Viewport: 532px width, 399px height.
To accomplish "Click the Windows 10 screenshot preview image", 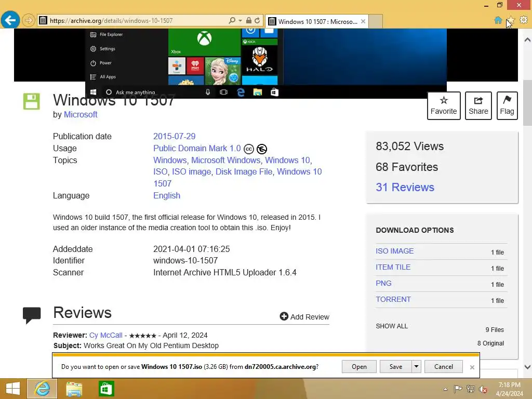I will 265,63.
